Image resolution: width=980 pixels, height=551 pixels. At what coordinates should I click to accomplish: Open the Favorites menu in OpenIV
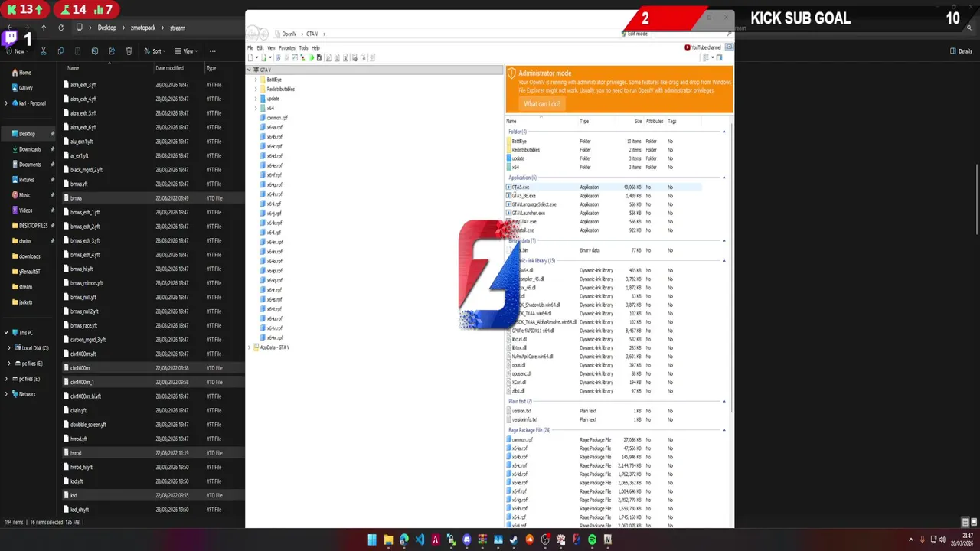(x=287, y=47)
